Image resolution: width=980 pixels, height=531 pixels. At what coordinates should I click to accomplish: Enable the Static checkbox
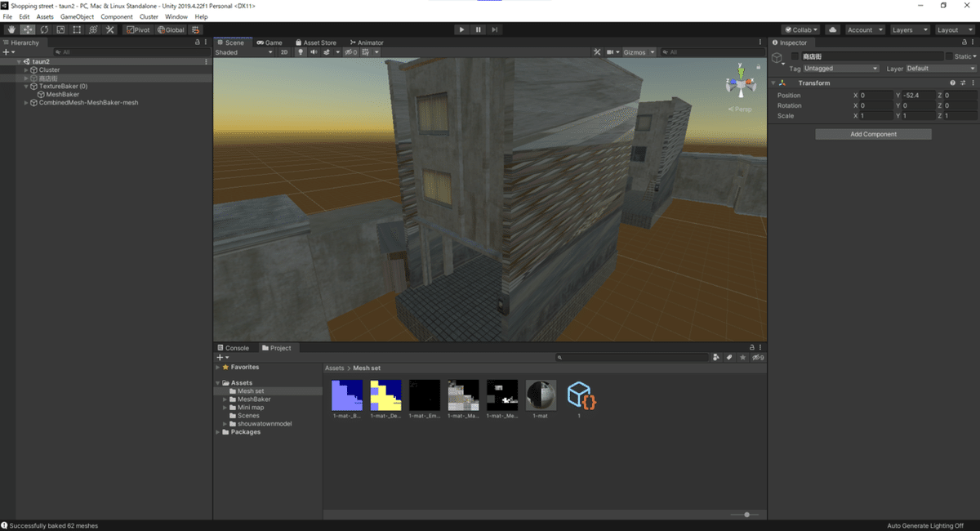click(949, 56)
